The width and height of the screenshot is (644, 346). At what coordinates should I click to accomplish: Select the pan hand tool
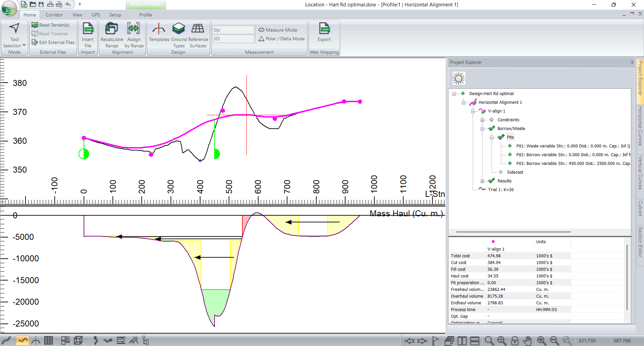pyautogui.click(x=527, y=341)
